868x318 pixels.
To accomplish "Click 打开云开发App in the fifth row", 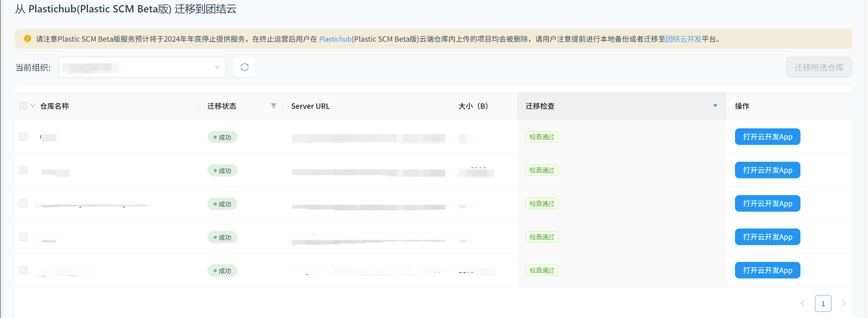I will (x=768, y=270).
